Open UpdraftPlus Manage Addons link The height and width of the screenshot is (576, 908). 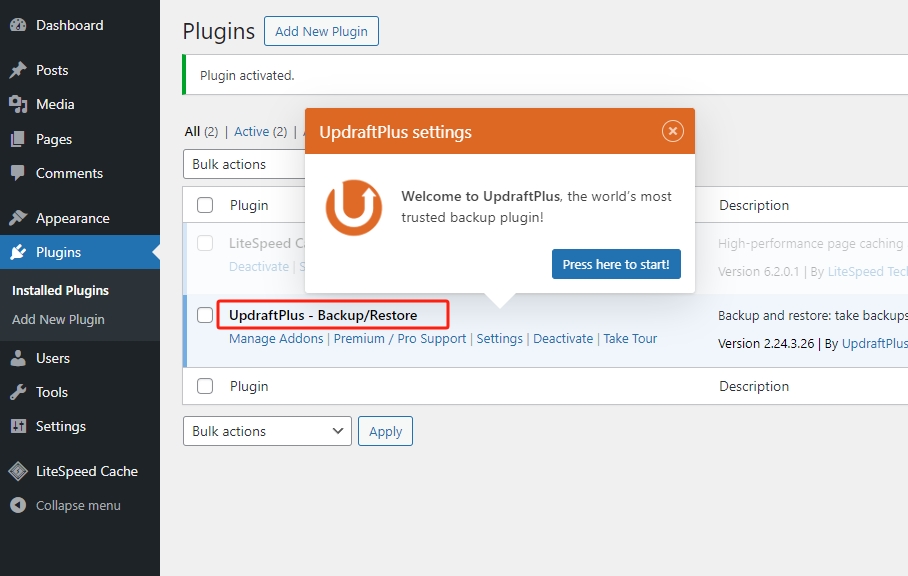(x=276, y=339)
